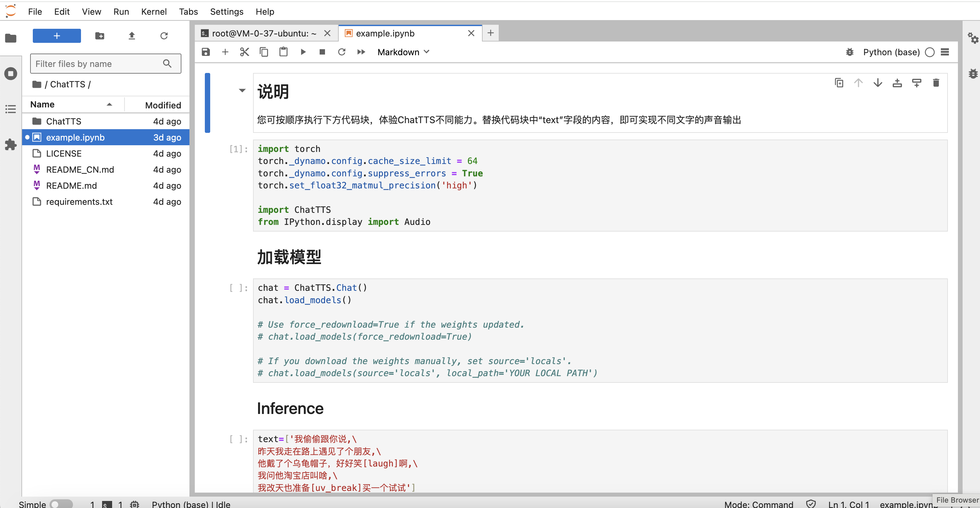
Task: Cut the selected cell with scissors icon
Action: pos(245,52)
